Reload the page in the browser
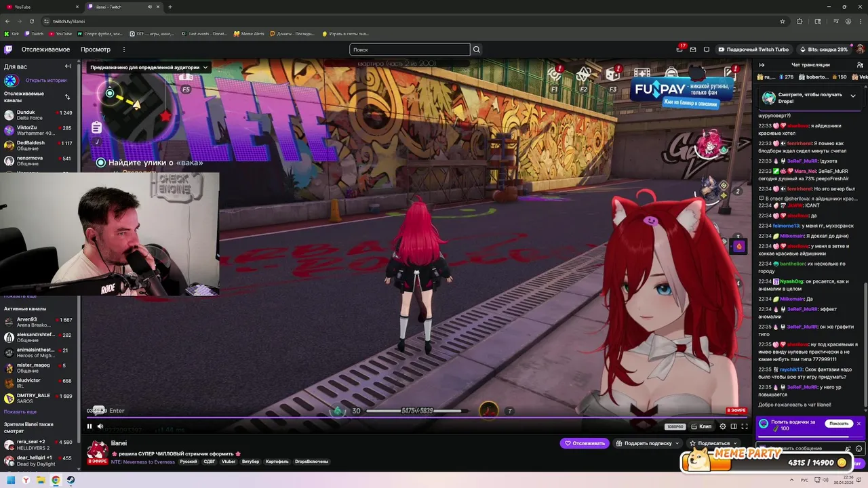The height and width of the screenshot is (488, 868). (x=33, y=21)
